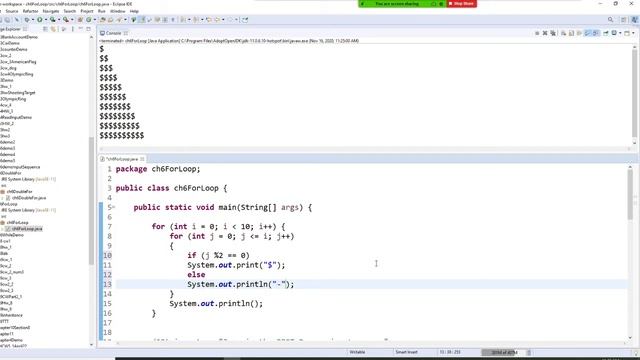The width and height of the screenshot is (640, 360).
Task: Toggle Scroll Lock in Console toolbar
Action: pyautogui.click(x=571, y=33)
